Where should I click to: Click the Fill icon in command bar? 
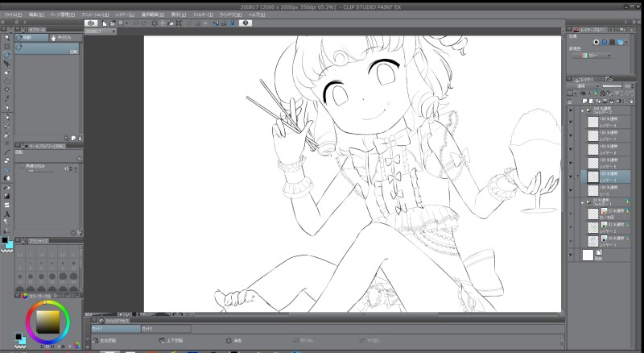click(x=171, y=23)
